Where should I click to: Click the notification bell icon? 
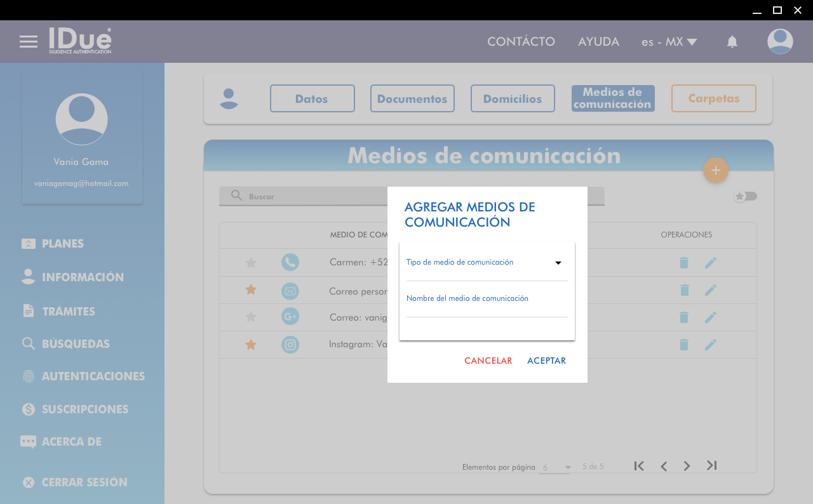tap(732, 42)
